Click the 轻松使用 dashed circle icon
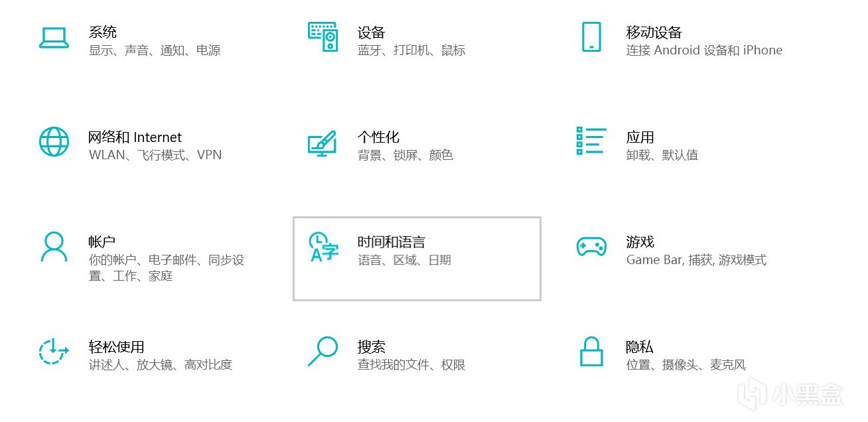The width and height of the screenshot is (868, 422). point(54,351)
